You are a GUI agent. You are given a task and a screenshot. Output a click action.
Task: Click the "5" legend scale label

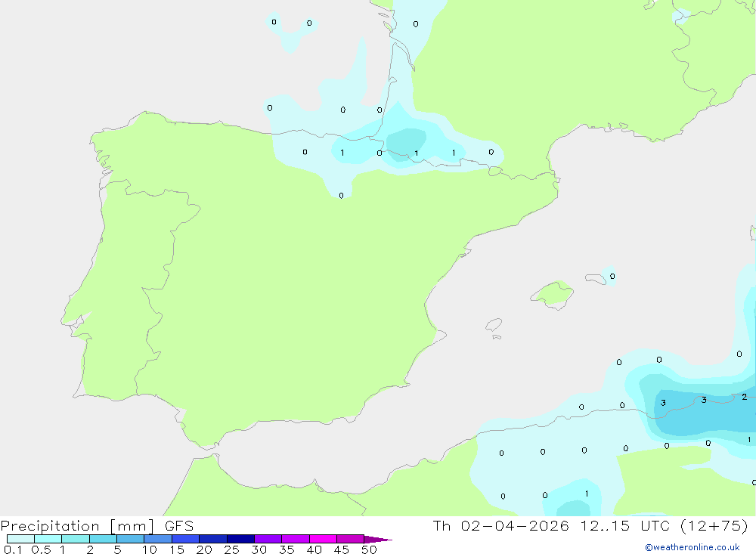point(117,549)
